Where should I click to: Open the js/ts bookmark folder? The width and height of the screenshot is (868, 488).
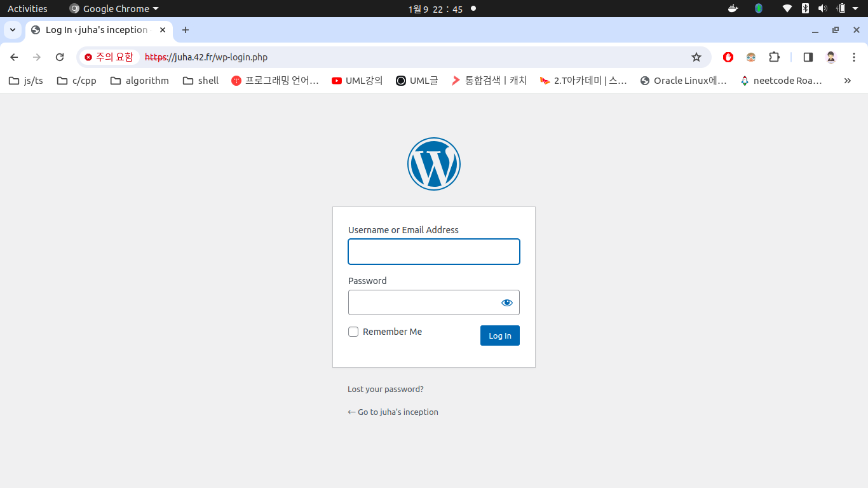coord(26,81)
